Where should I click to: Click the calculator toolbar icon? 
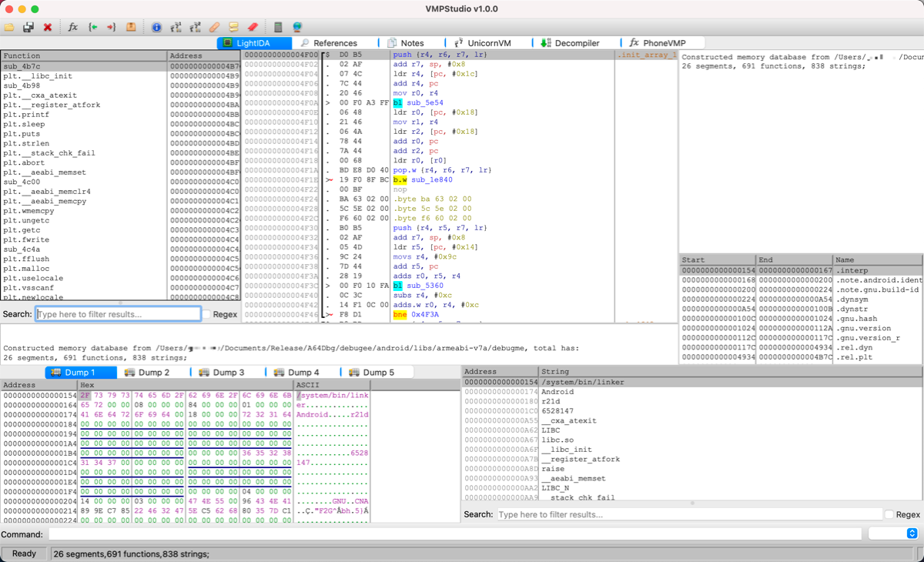278,27
